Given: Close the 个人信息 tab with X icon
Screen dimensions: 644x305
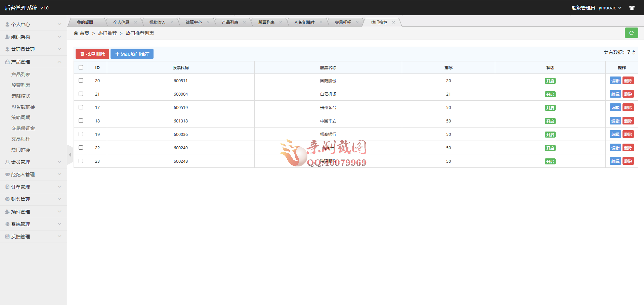Looking at the screenshot, I should pos(135,22).
